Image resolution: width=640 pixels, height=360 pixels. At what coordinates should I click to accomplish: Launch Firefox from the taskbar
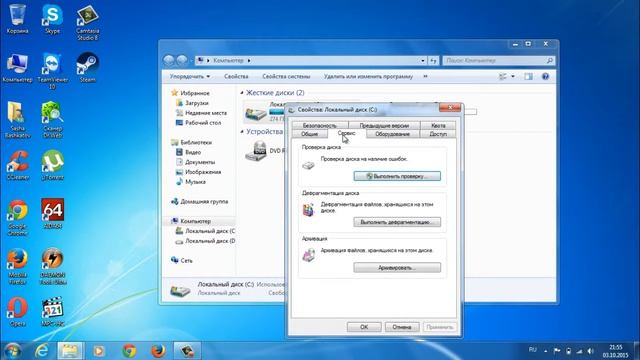(158, 351)
